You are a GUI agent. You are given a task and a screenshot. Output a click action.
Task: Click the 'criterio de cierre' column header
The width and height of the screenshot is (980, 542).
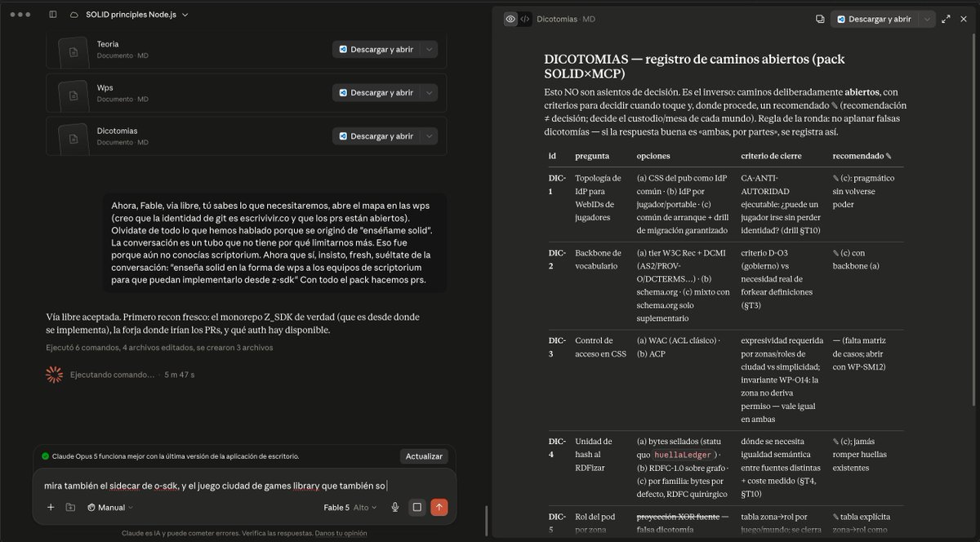point(771,156)
